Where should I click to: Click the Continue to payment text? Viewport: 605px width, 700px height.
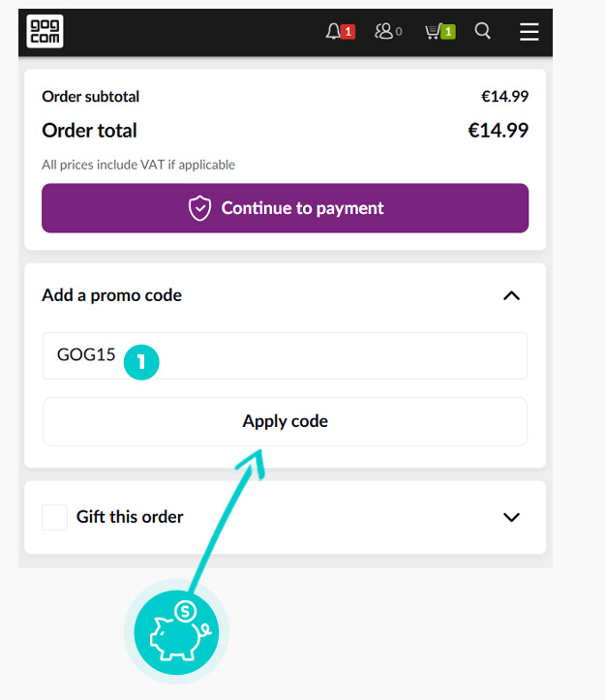coord(302,208)
